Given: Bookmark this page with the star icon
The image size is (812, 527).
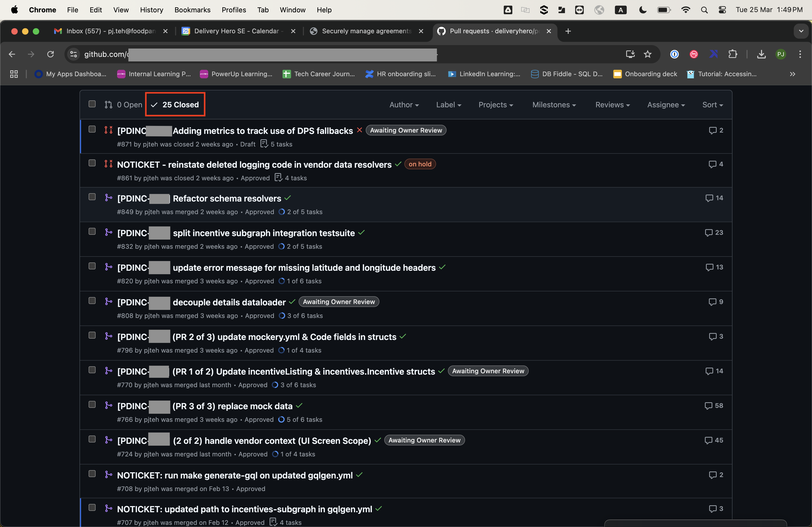Looking at the screenshot, I should (x=648, y=54).
